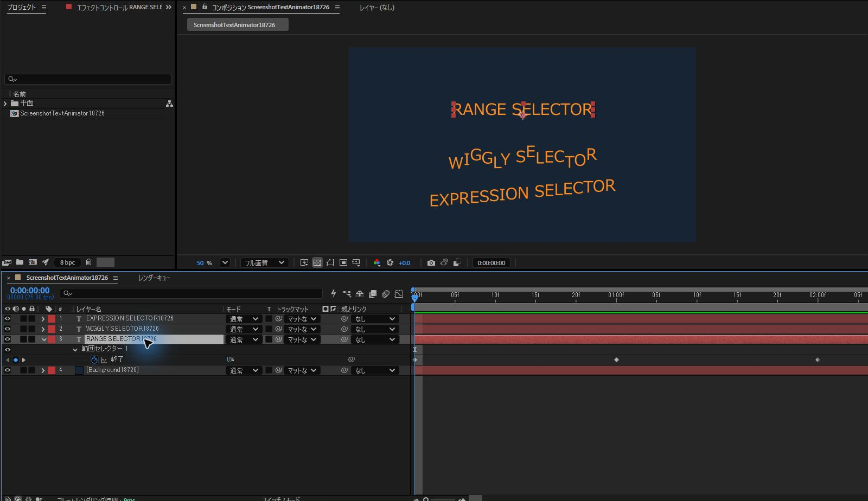Collapse 範囲セレクター 1 group
The image size is (868, 501).
(75, 350)
